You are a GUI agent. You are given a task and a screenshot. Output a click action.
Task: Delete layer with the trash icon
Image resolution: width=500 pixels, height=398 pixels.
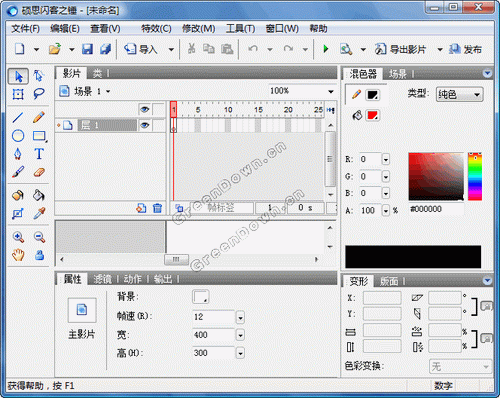(x=157, y=208)
